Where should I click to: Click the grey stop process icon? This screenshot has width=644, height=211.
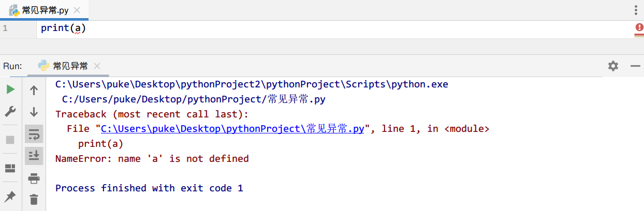tap(10, 140)
